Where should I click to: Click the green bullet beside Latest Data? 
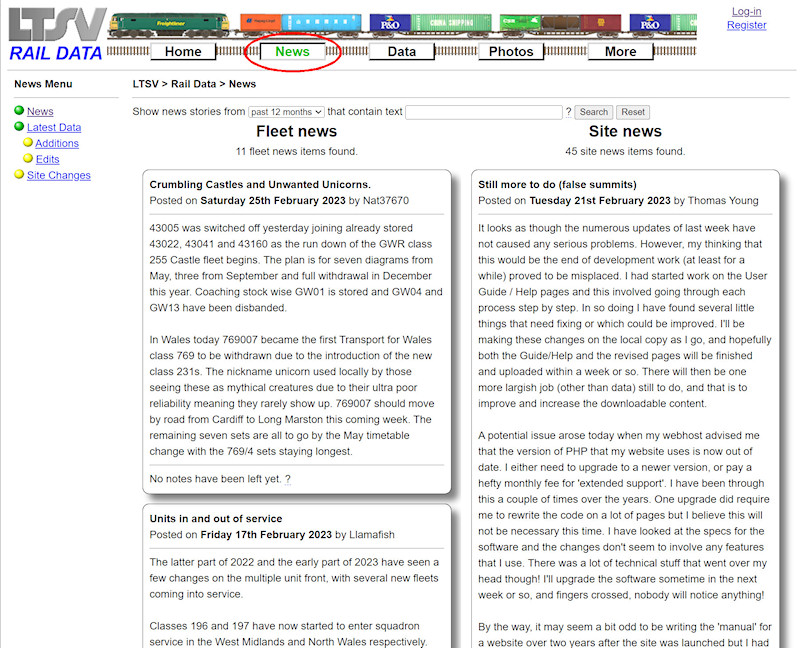point(20,127)
